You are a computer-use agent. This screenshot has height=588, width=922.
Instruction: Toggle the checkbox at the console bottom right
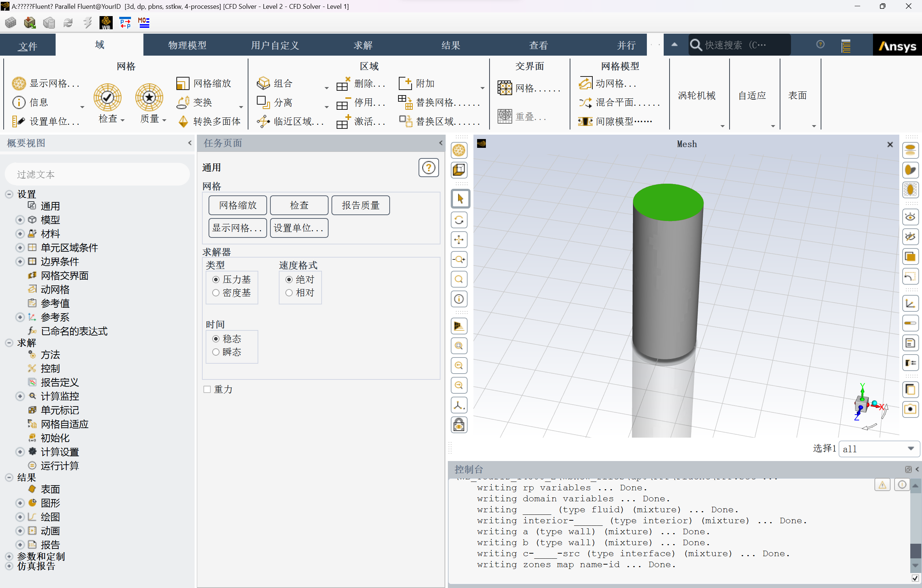coord(915,578)
